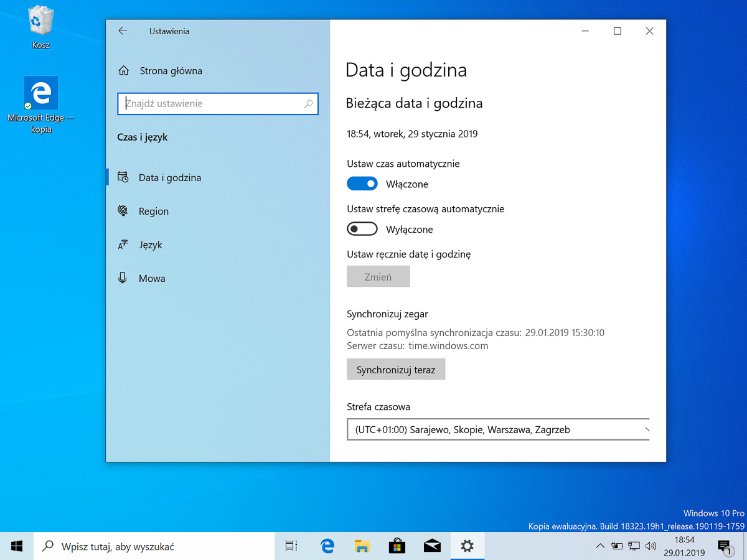Click the battery tray icon
This screenshot has width=747, height=560.
tap(617, 546)
